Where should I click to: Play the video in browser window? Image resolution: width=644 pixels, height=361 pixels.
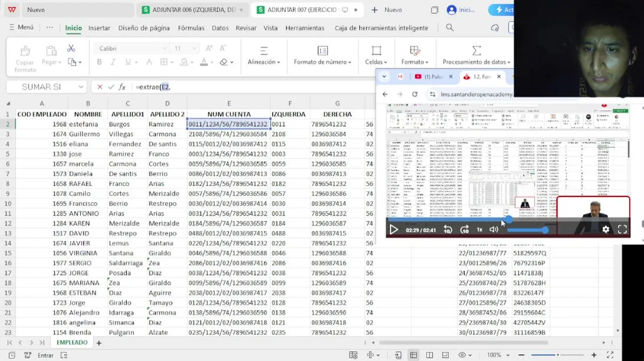click(x=394, y=230)
